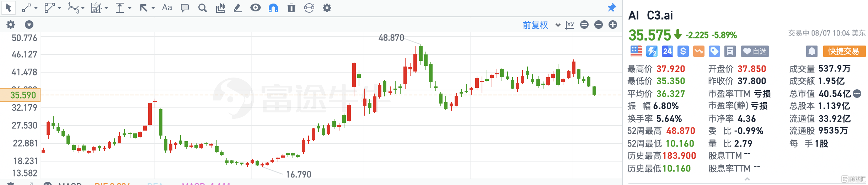868x185 pixels.
Task: Click the magnifier zoom tool
Action: tap(203, 8)
